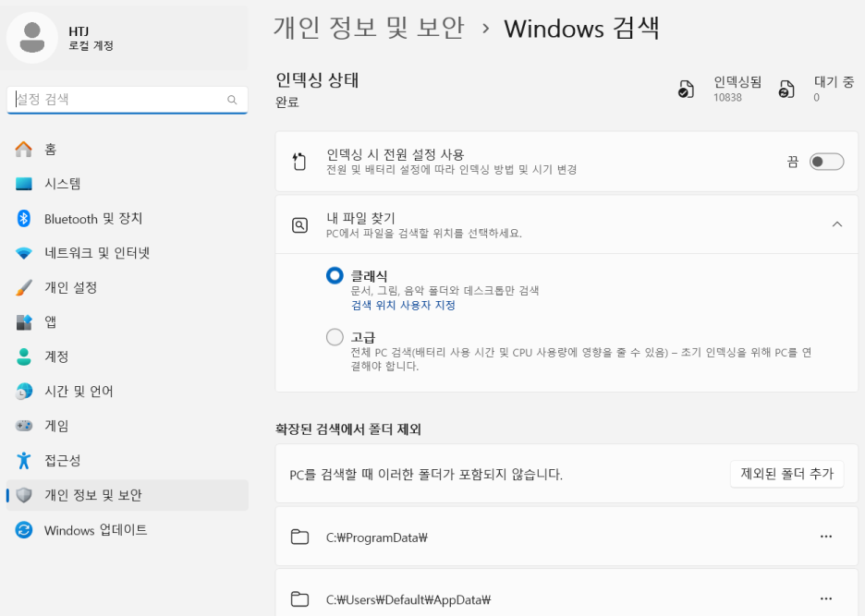Open 시간 및 언어 in sidebar

128,391
